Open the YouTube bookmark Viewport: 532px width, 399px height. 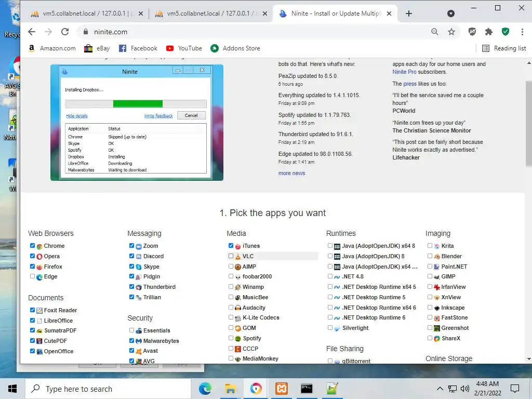[x=184, y=48]
